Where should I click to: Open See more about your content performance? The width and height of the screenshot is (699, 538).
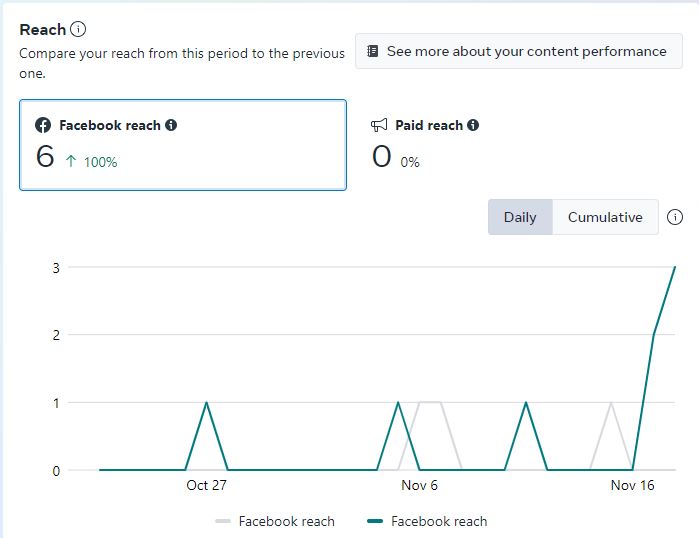[x=518, y=51]
